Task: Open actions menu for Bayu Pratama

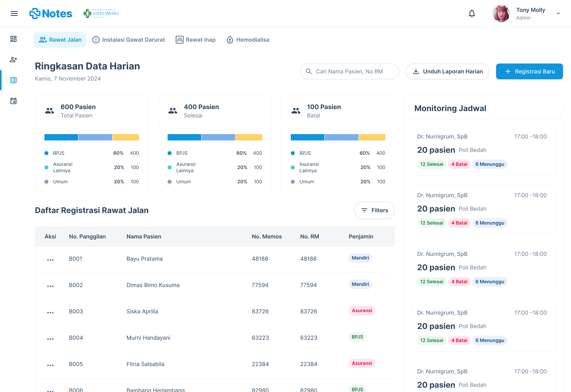Action: tap(50, 260)
